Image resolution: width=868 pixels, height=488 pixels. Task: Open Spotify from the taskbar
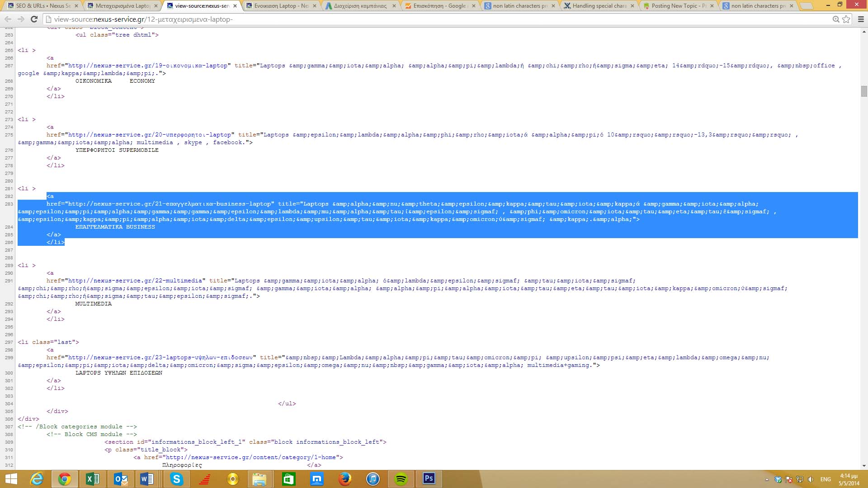(401, 479)
